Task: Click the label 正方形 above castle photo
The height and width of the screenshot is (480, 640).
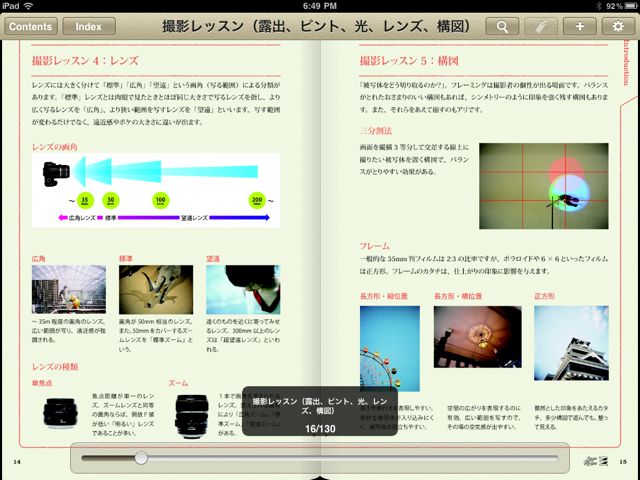Action: click(x=544, y=296)
